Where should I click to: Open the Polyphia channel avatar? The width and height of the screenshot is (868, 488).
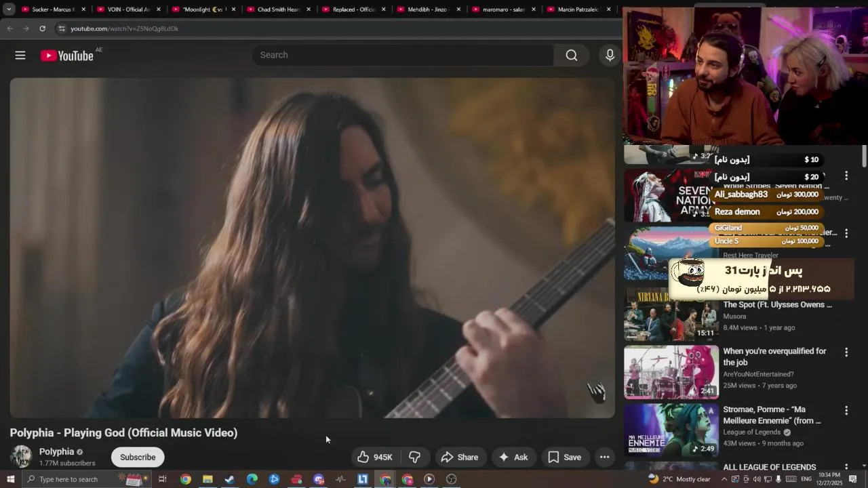(21, 457)
